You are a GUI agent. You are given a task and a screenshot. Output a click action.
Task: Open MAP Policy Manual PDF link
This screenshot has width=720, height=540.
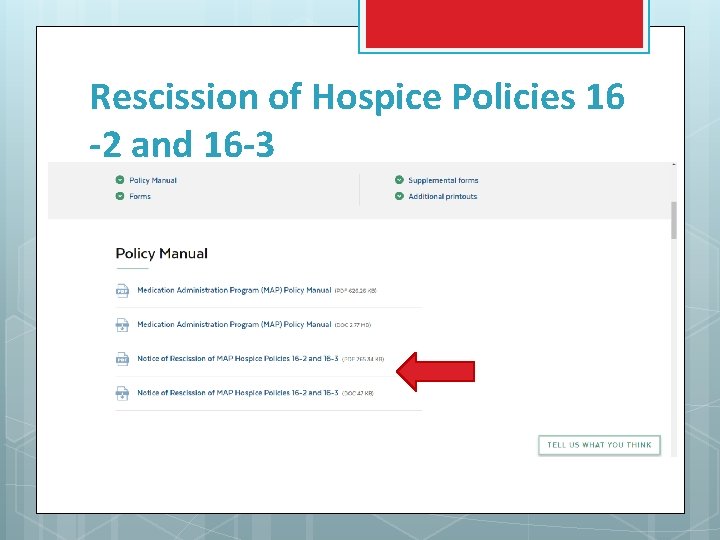click(234, 290)
